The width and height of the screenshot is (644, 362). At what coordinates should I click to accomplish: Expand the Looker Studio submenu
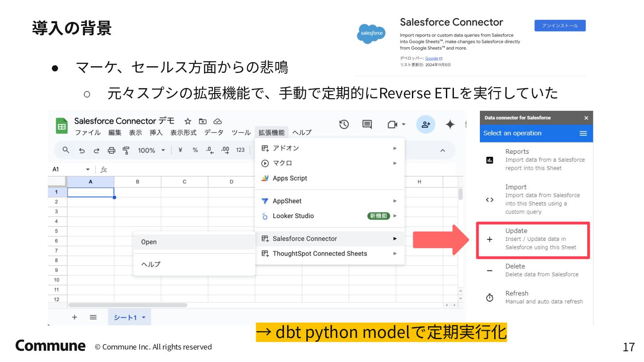pyautogui.click(x=330, y=216)
